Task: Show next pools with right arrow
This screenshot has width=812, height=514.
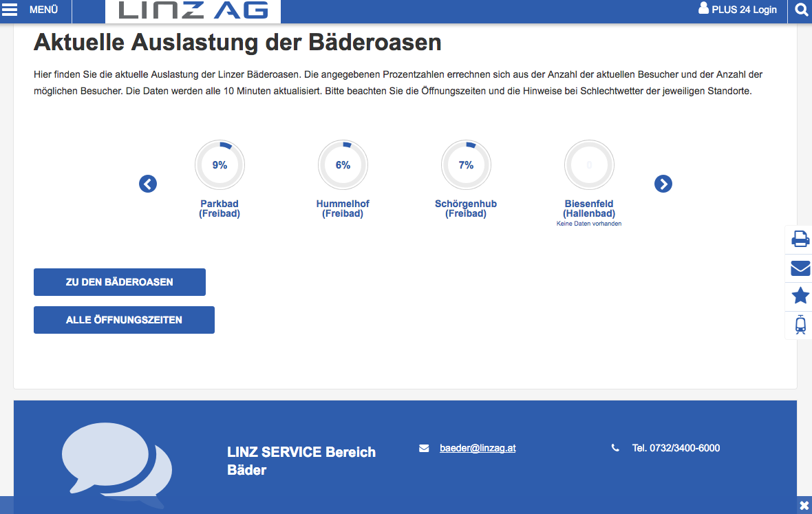Action: pos(663,184)
